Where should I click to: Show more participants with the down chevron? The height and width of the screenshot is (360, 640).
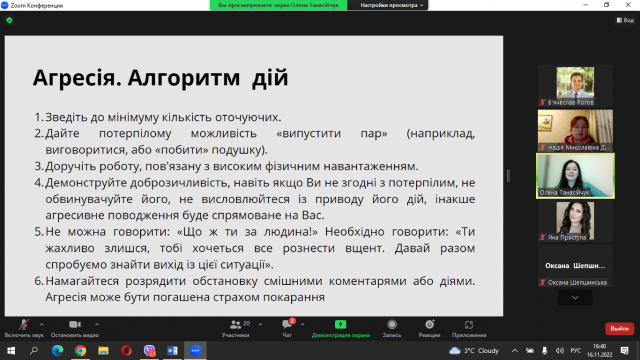575,298
